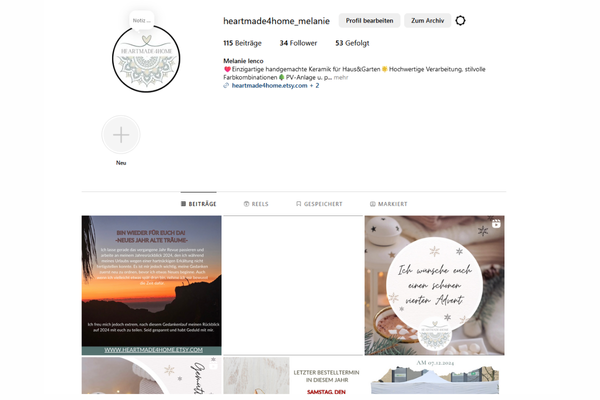Open the vierten Advent reel post
600x400 pixels.
(434, 285)
